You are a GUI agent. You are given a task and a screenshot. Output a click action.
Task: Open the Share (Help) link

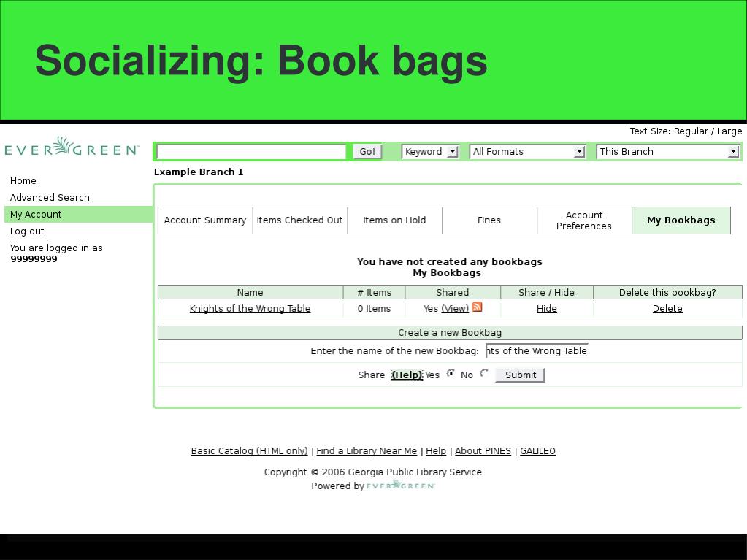[x=407, y=375]
